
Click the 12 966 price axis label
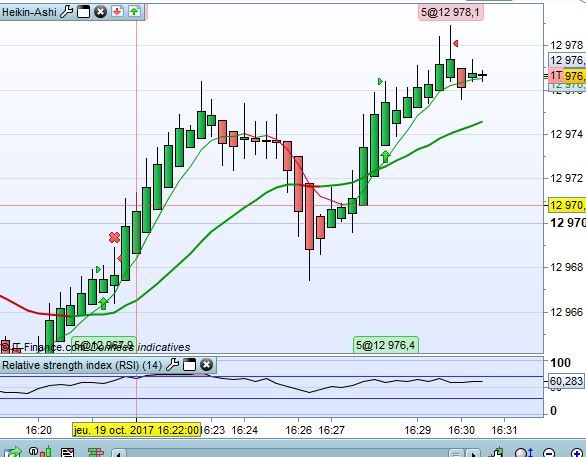click(566, 312)
